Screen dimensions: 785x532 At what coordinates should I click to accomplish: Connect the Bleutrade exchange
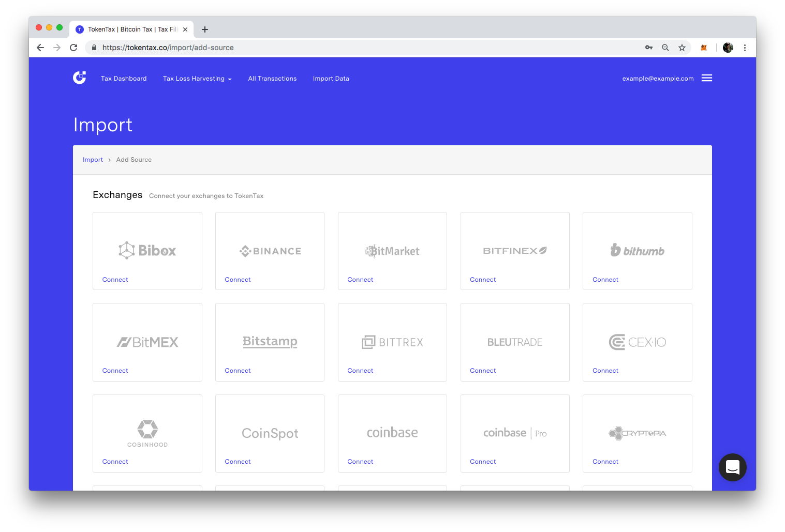pos(483,371)
